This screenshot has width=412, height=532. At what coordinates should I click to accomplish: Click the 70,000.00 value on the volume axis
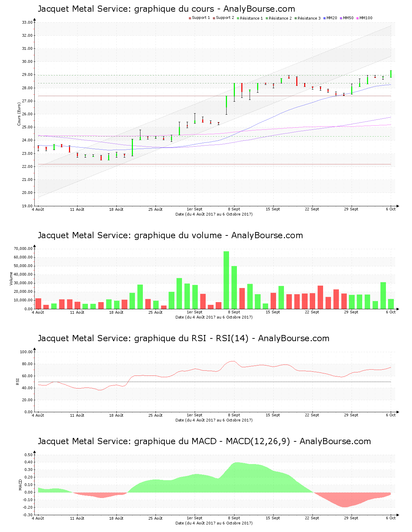(23, 248)
